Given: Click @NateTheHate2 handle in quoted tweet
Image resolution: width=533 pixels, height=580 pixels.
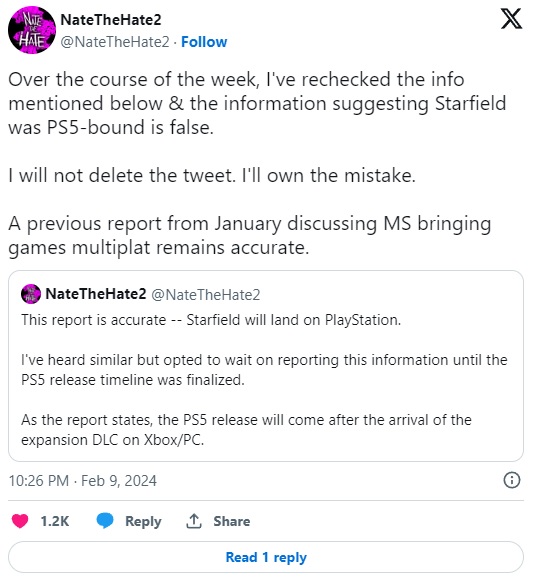Looking at the screenshot, I should 206,295.
